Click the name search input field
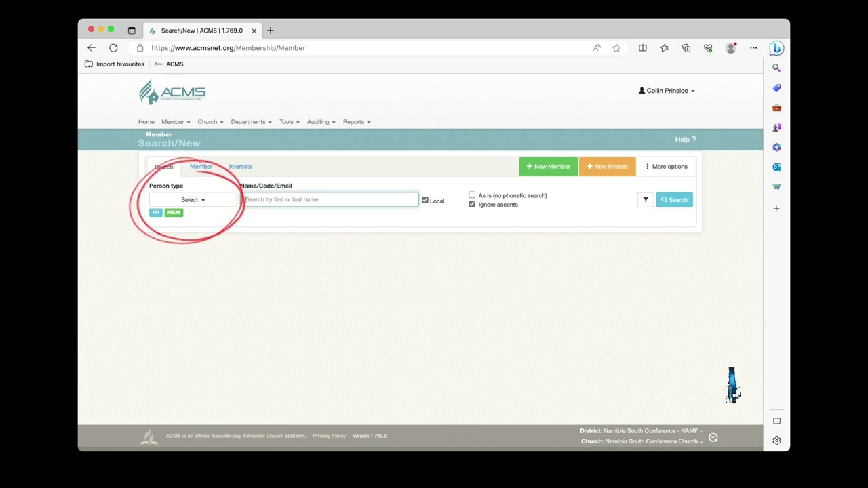 [x=330, y=200]
